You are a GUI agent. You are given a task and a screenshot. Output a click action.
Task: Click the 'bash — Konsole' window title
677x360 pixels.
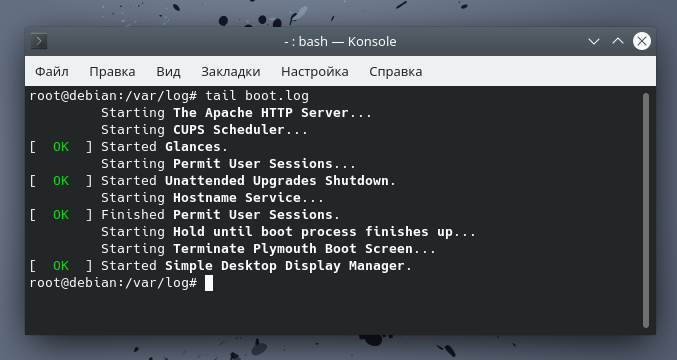pos(340,41)
